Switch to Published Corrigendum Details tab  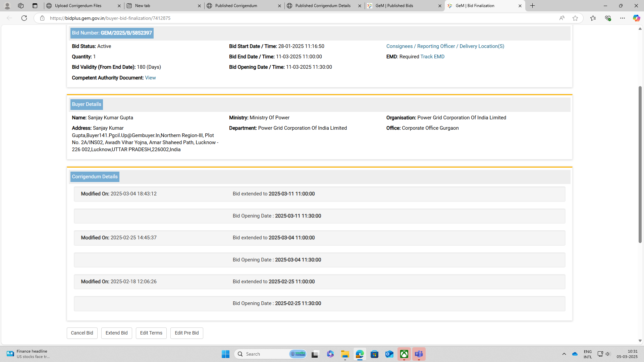(x=324, y=6)
